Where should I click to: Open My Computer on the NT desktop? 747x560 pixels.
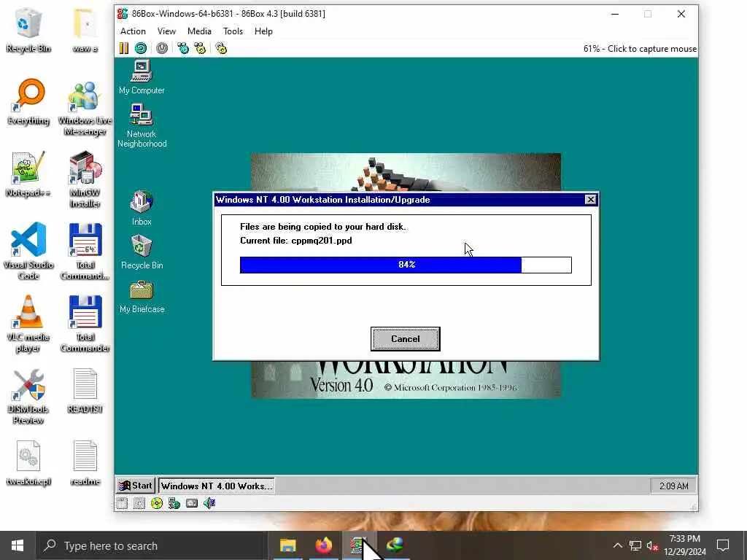pyautogui.click(x=142, y=77)
